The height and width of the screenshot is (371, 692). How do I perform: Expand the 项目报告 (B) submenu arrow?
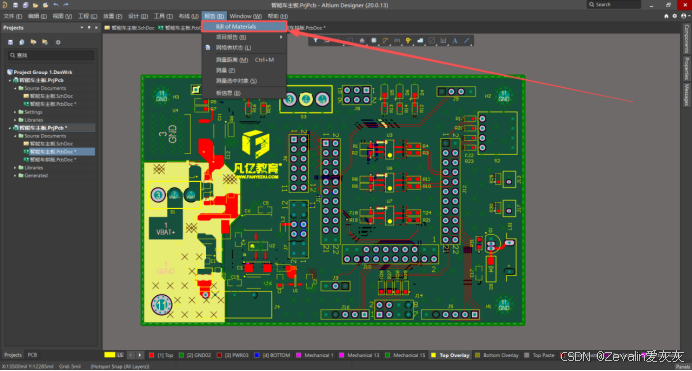[281, 37]
